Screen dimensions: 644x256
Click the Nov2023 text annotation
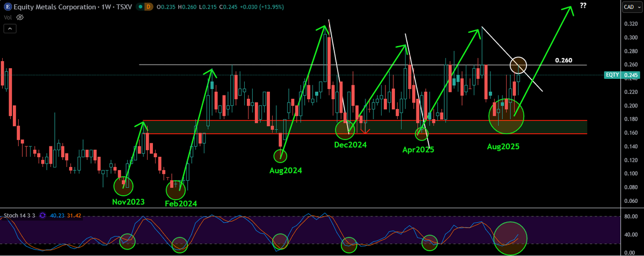point(129,202)
